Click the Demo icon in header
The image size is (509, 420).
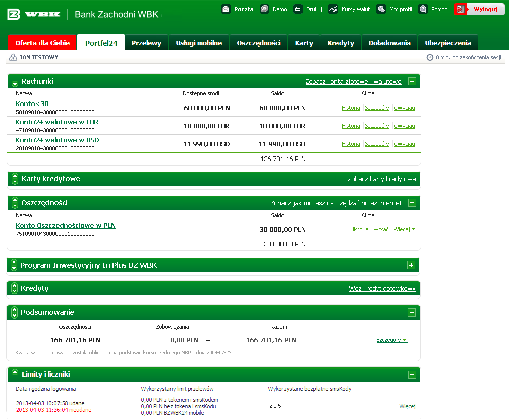264,9
